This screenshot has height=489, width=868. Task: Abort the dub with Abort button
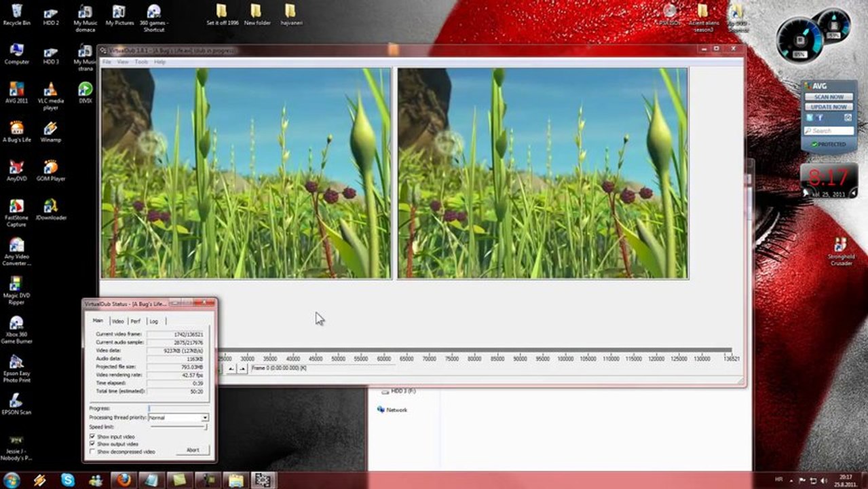tap(193, 450)
